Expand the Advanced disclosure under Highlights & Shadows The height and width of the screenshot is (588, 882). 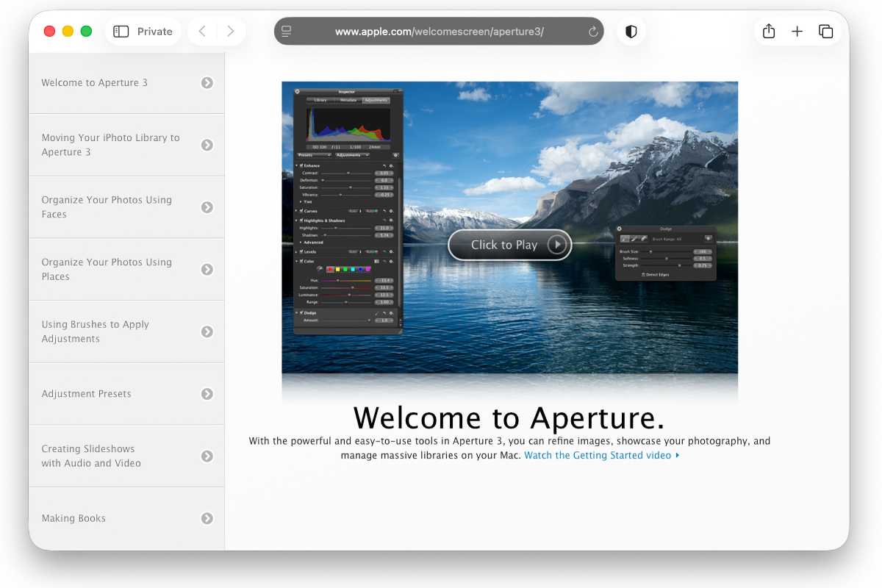(301, 242)
